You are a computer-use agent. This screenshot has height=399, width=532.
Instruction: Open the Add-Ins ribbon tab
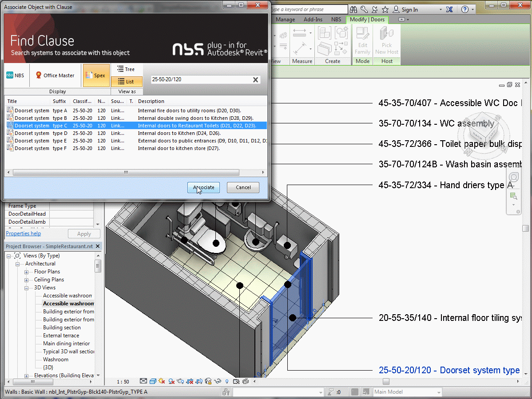pos(313,20)
